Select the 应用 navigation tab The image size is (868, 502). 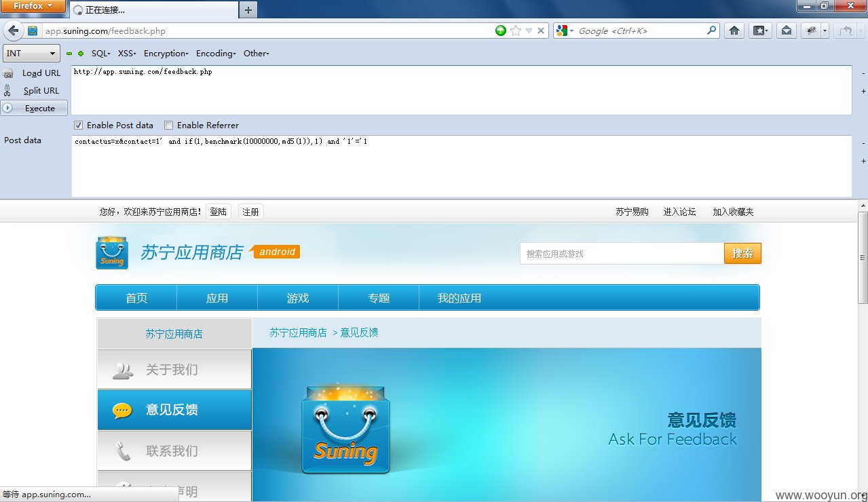pyautogui.click(x=217, y=298)
